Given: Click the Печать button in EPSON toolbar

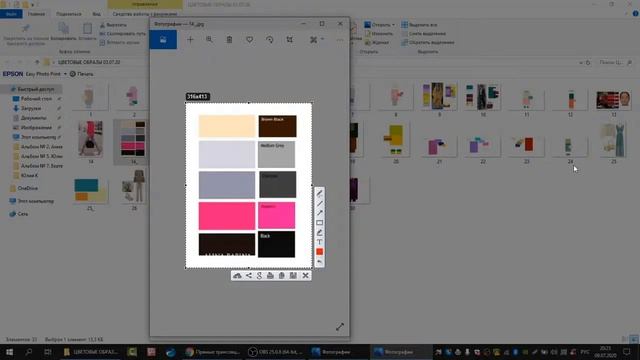Looking at the screenshot, I should click(x=81, y=74).
